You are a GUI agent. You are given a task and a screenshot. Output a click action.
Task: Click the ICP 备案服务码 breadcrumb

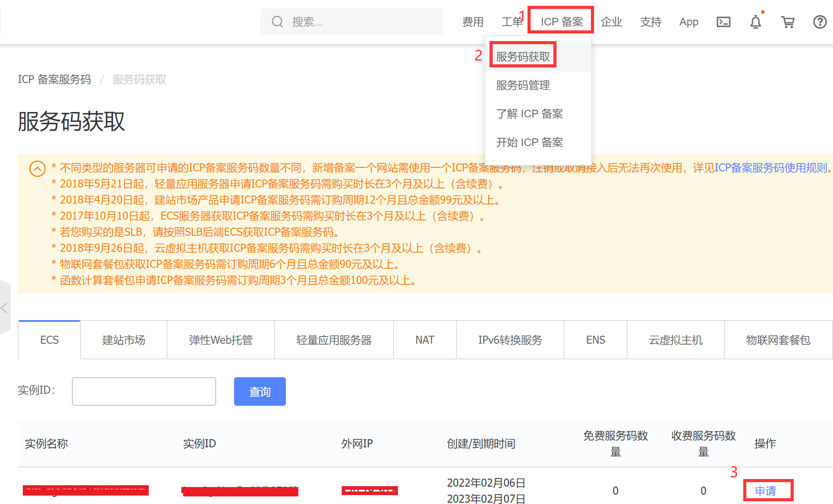(x=54, y=79)
